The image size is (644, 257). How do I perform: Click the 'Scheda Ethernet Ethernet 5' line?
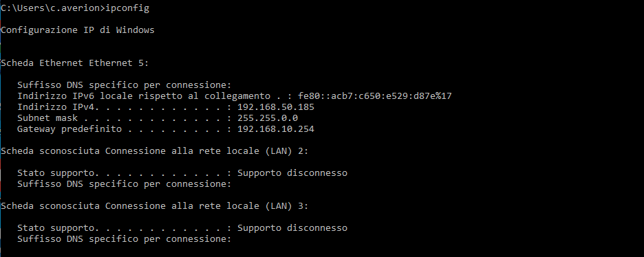[75, 63]
